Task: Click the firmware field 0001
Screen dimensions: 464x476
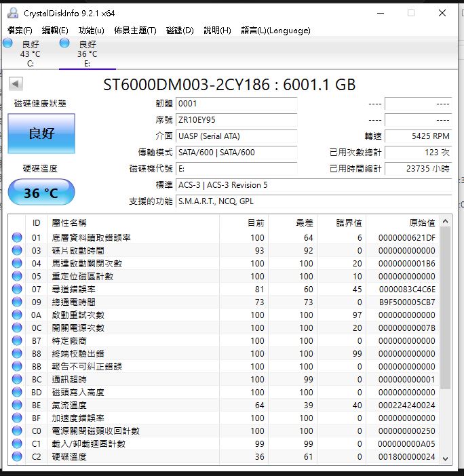Action: [x=236, y=104]
